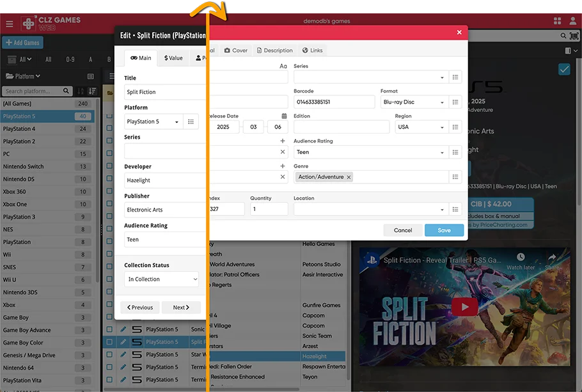This screenshot has width=582, height=392.
Task: Open the Audience Rating dropdown showing Teen
Action: pos(371,152)
